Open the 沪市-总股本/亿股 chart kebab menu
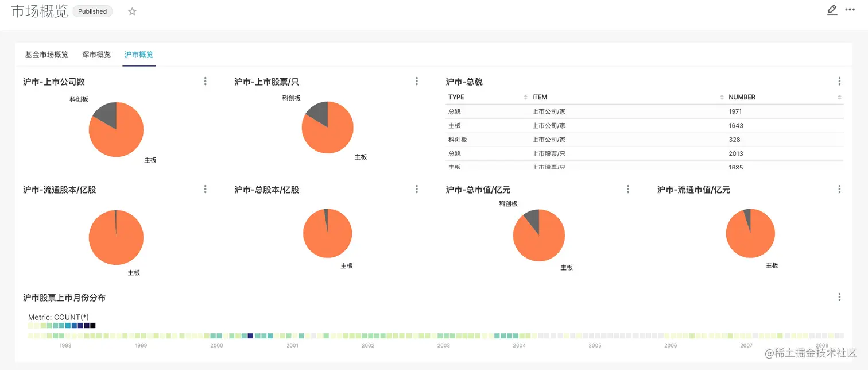 pos(417,189)
